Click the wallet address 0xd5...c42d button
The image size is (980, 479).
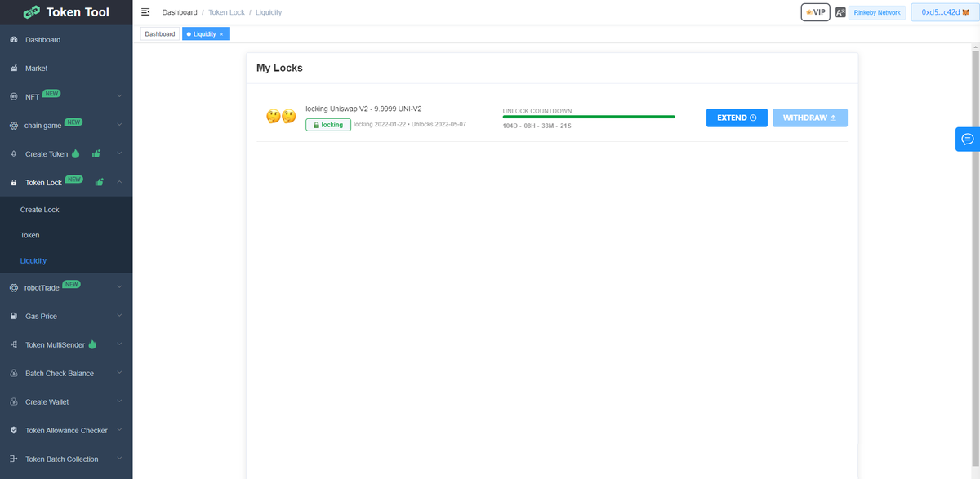944,12
